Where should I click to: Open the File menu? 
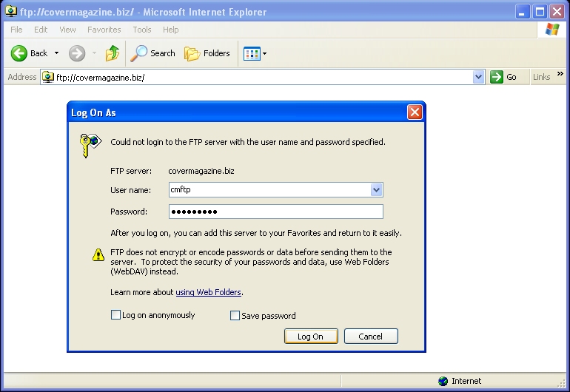coord(16,30)
